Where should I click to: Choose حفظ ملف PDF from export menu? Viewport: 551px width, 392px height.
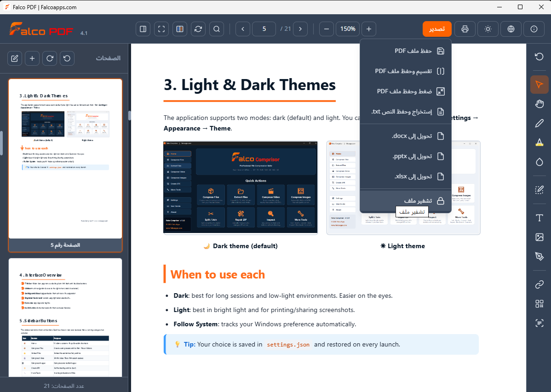(x=406, y=51)
